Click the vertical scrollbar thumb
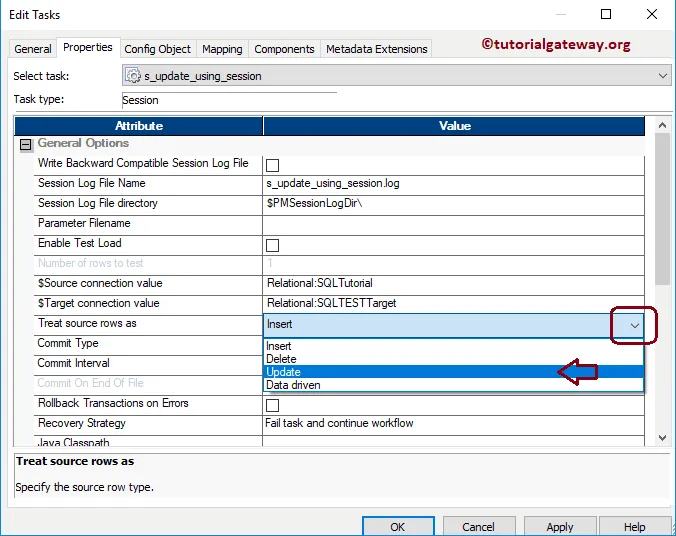This screenshot has height=536, width=676. [x=663, y=209]
